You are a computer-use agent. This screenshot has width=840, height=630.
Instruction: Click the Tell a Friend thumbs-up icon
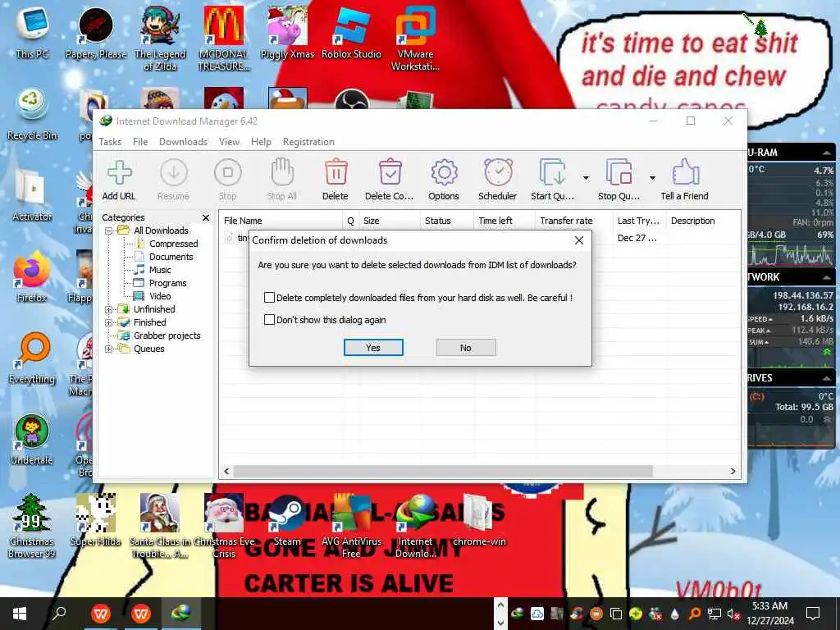coord(685,172)
